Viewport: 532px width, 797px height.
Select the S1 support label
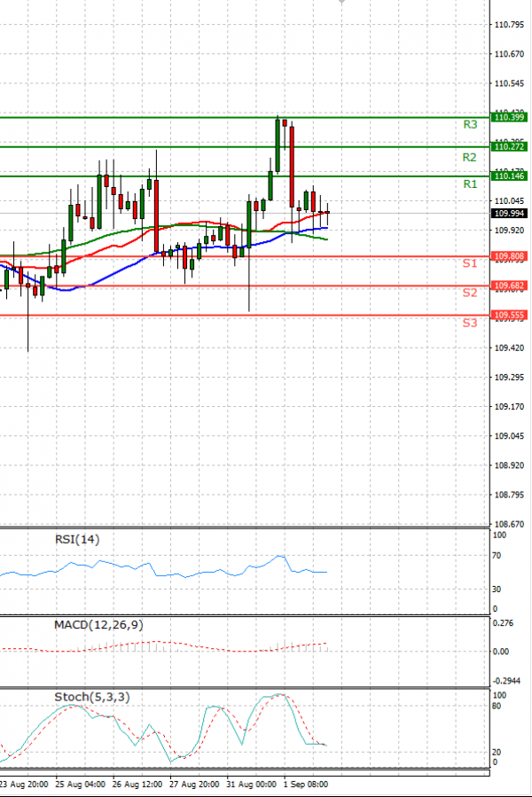tap(470, 263)
